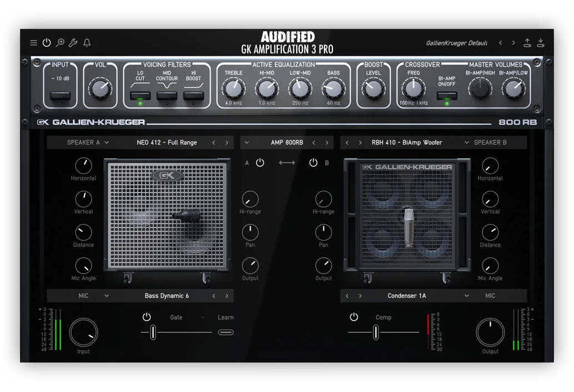Save the preset using the export arrow icon
This screenshot has height=392, width=574.
point(527,42)
